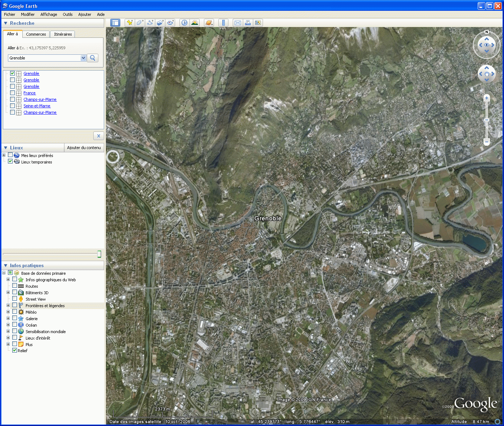Uncheck Lieux temporaires checkbox
The height and width of the screenshot is (426, 504).
[10, 162]
